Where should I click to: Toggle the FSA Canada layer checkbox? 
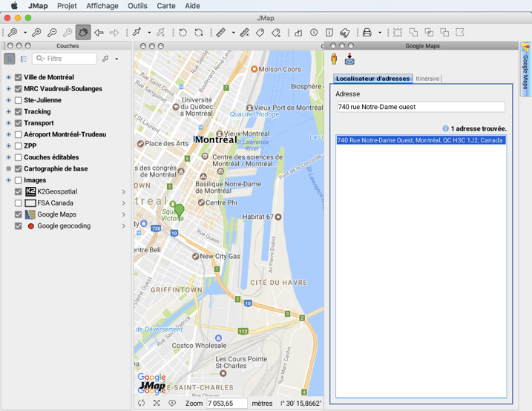(x=19, y=203)
